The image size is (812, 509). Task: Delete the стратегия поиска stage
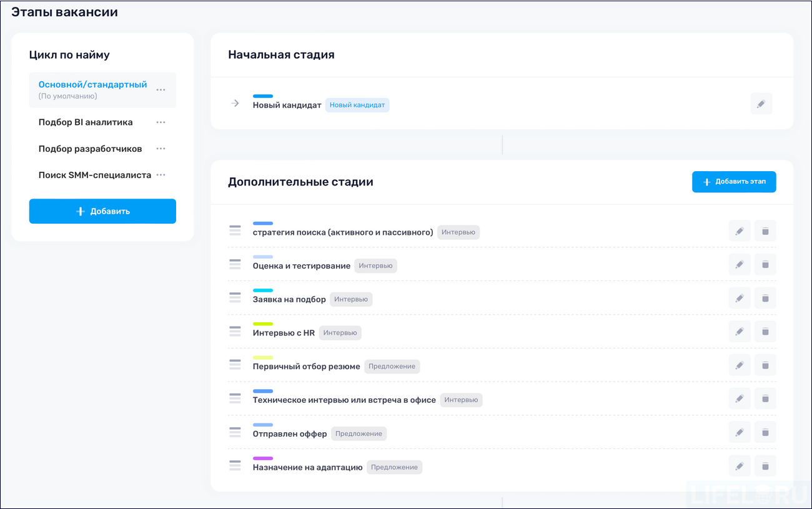pos(765,231)
